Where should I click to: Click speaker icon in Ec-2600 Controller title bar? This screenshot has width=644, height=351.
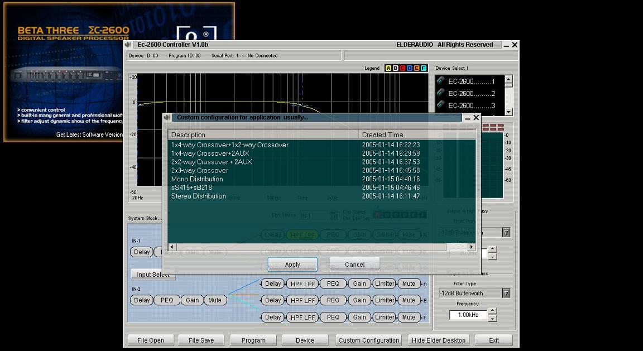[128, 44]
